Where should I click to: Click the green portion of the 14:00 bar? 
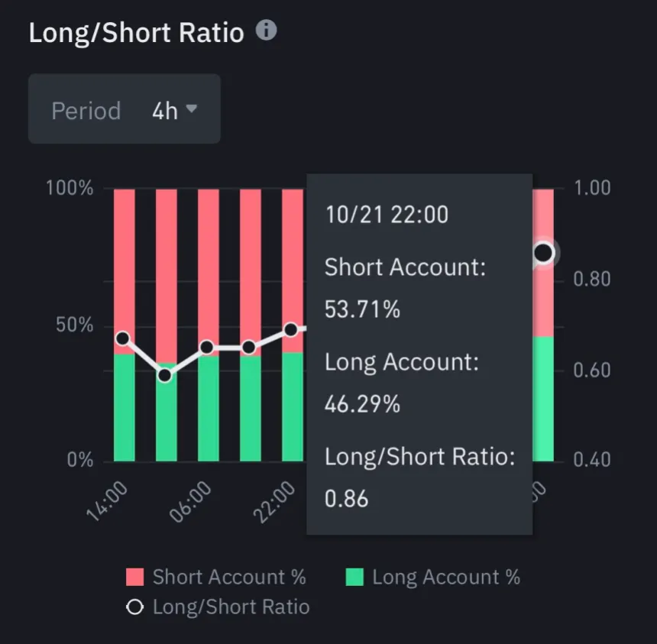(x=123, y=405)
